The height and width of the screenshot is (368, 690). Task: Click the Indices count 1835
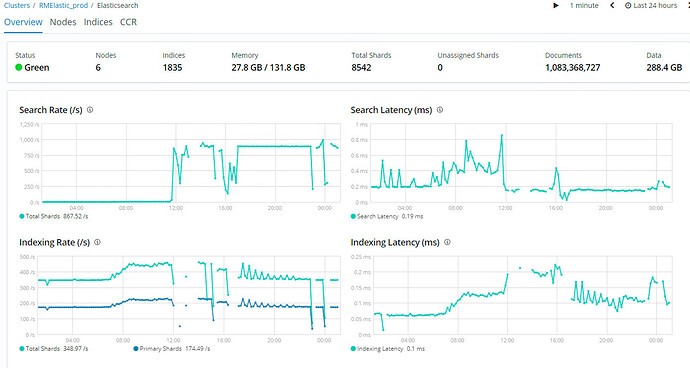point(172,67)
